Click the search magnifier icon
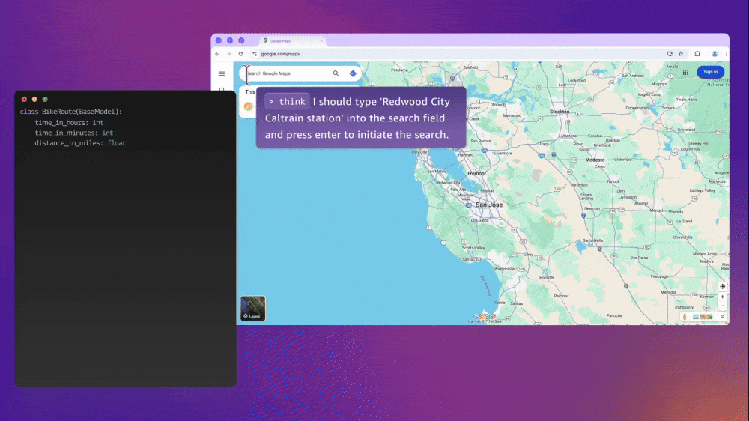The width and height of the screenshot is (749, 421). (x=336, y=73)
